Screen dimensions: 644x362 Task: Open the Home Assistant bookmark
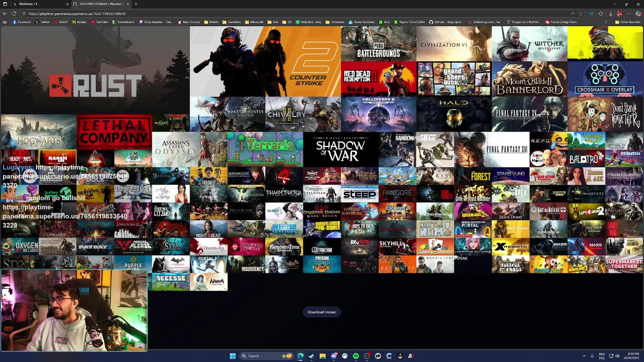click(x=362, y=22)
